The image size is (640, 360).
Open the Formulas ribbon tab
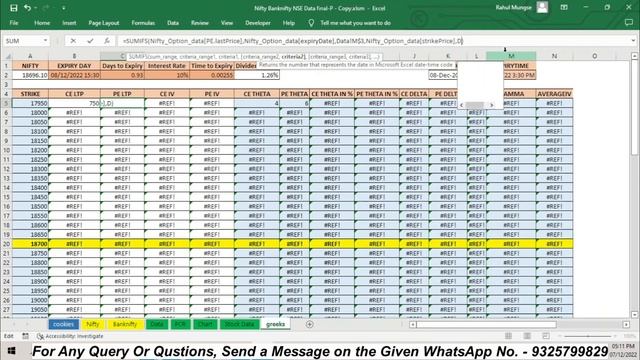pyautogui.click(x=143, y=23)
